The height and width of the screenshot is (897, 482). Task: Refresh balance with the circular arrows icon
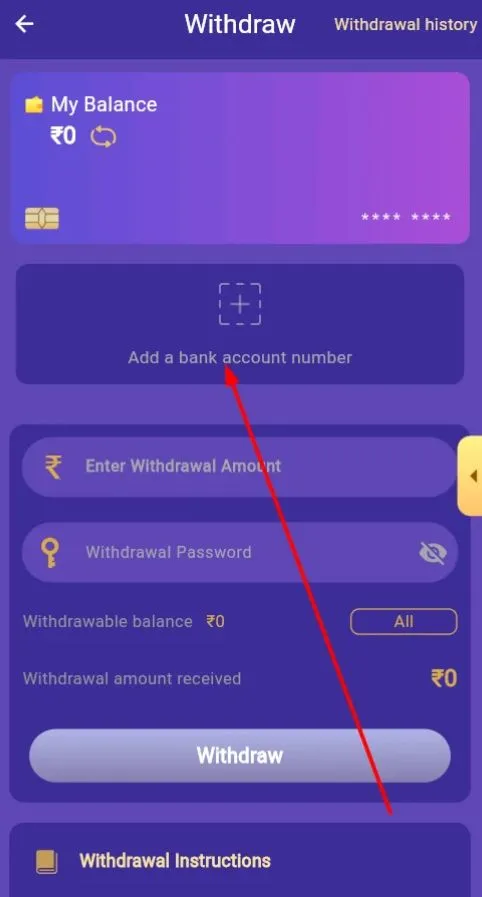pyautogui.click(x=103, y=137)
